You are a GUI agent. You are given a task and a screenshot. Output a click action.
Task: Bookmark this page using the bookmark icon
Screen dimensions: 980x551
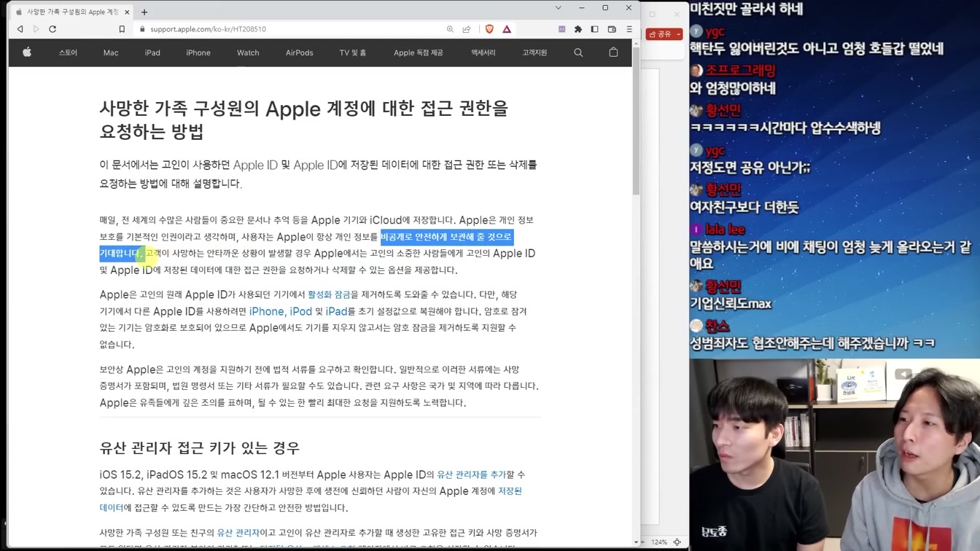[x=122, y=29]
